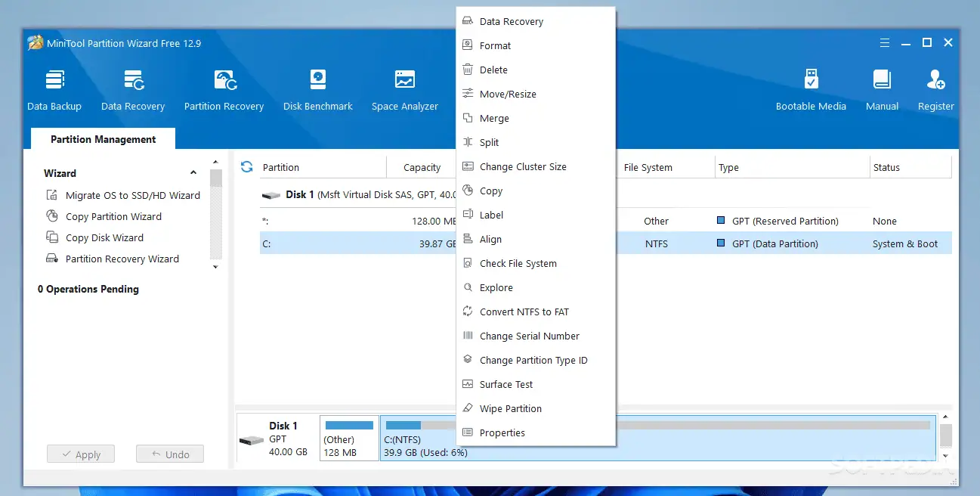
Task: Click the Format icon in the context menu
Action: (x=468, y=45)
